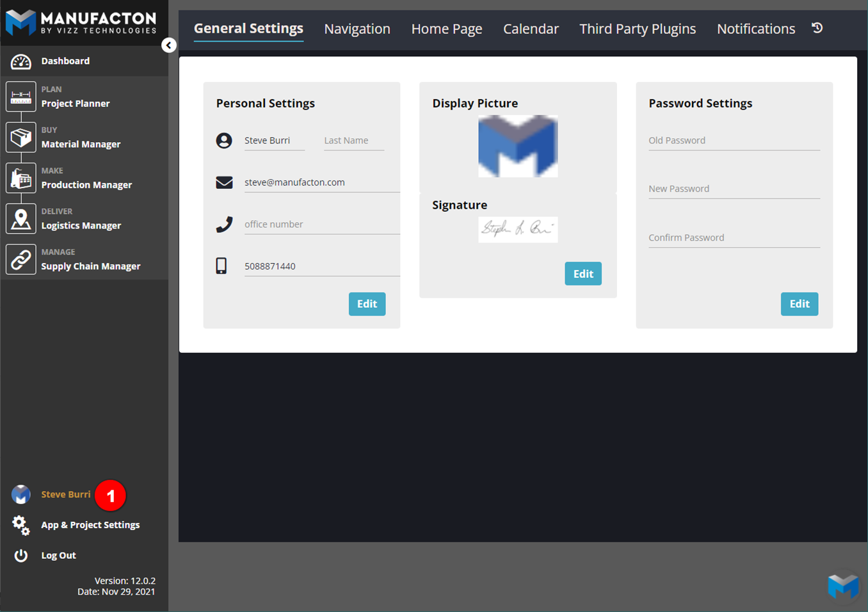This screenshot has height=612, width=868.
Task: Open the Dashboard speedometer icon
Action: (x=20, y=61)
